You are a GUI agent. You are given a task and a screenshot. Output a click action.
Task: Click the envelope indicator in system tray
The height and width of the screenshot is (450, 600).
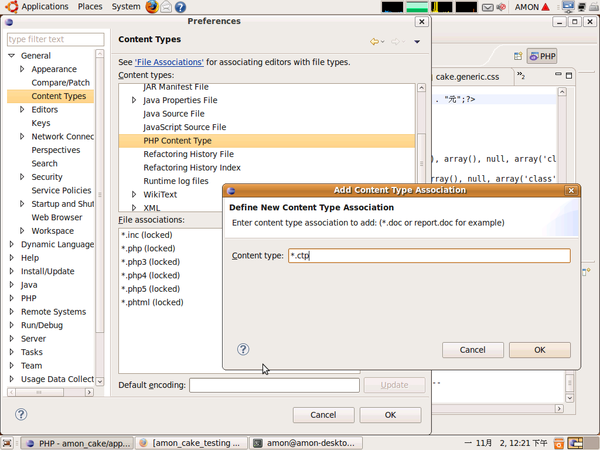pos(487,7)
